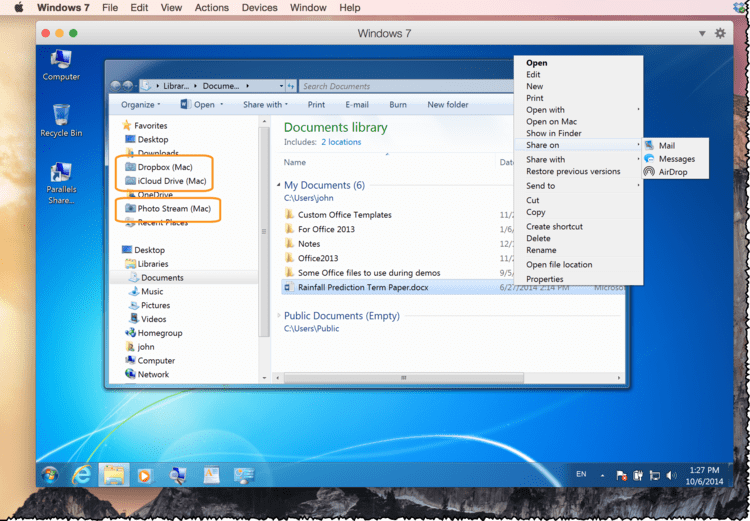This screenshot has width=750, height=521.
Task: Click the magnifier computer taskbar icon
Action: click(178, 475)
